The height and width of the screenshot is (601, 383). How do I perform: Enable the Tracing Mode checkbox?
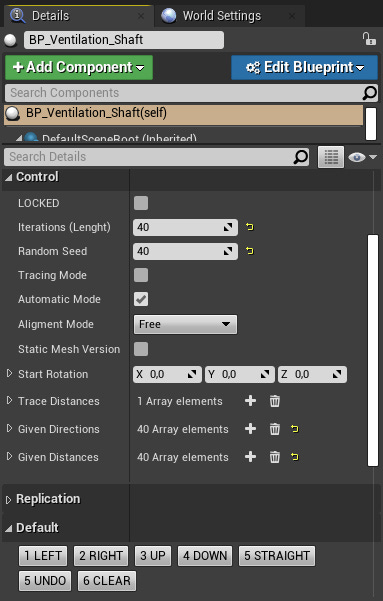[141, 275]
